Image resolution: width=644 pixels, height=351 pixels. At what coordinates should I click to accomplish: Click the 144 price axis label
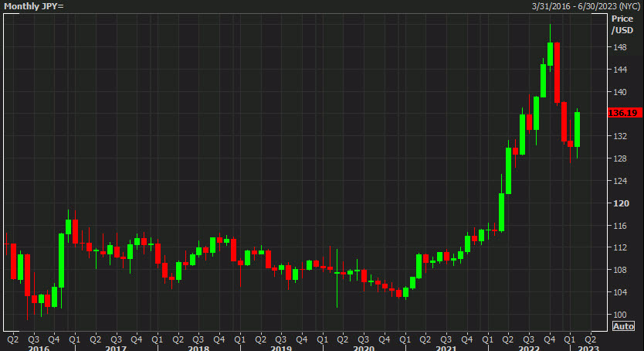(x=620, y=70)
